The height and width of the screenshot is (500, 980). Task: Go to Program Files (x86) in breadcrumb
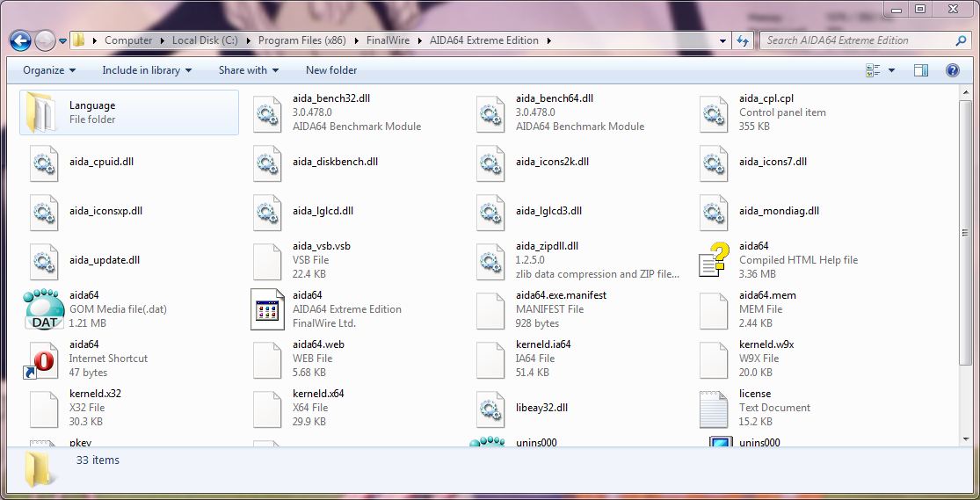302,40
